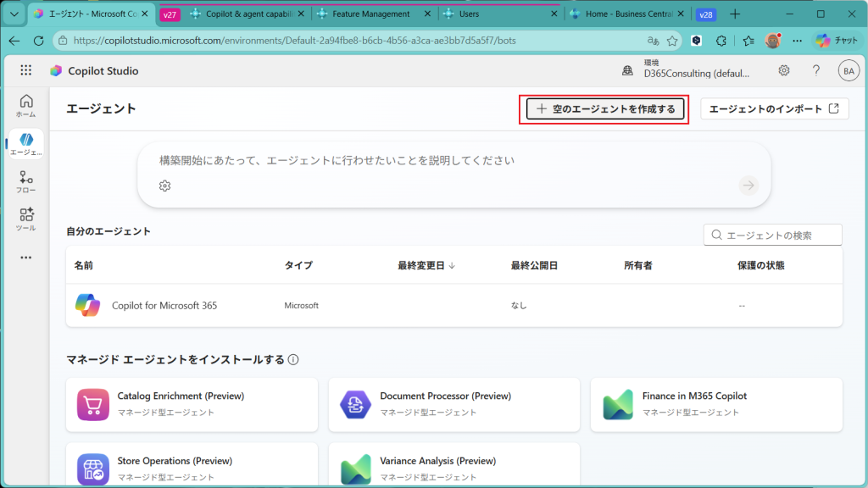The width and height of the screenshot is (868, 488).
Task: Refresh the page in browser toolbar
Action: (38, 41)
